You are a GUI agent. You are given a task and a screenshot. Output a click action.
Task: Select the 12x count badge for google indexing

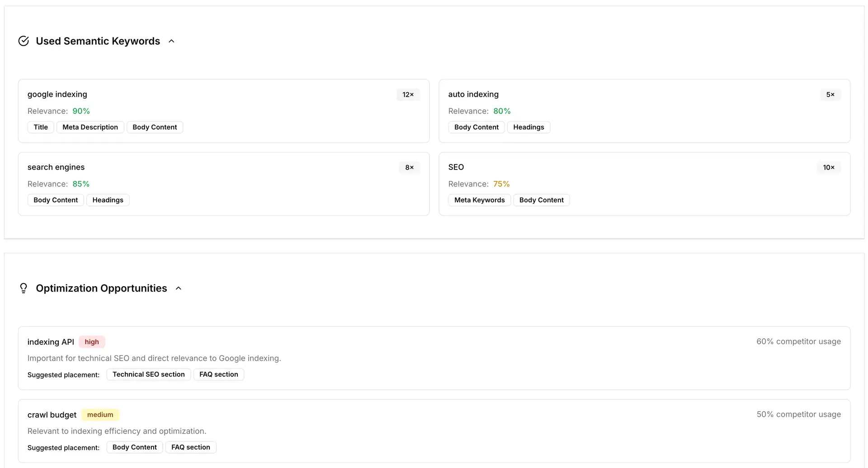(x=408, y=95)
